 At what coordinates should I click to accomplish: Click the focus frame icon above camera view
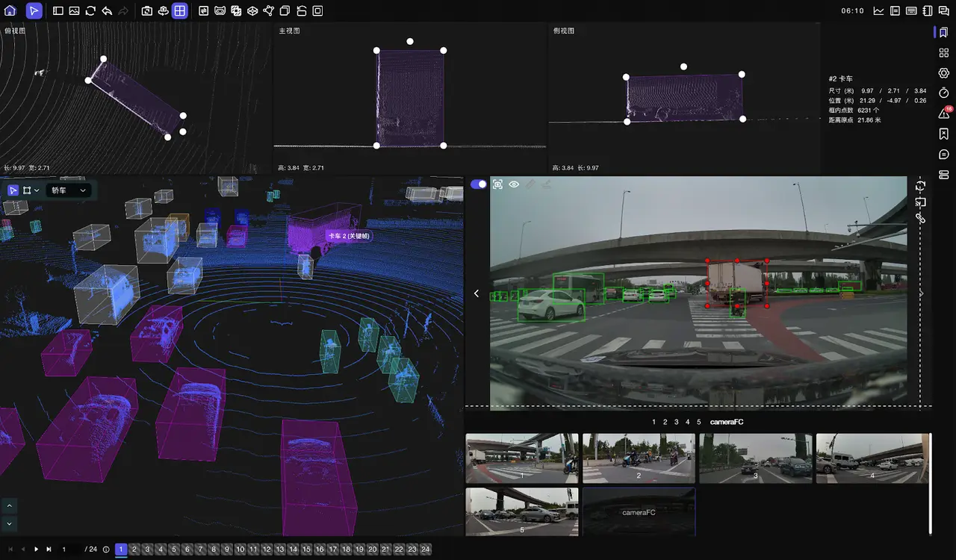497,184
